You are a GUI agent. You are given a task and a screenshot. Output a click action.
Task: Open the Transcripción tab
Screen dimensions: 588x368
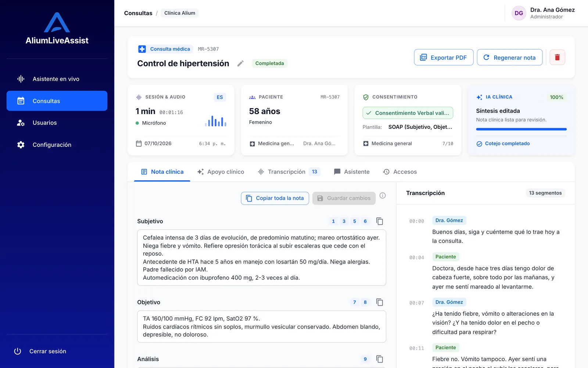coord(289,172)
